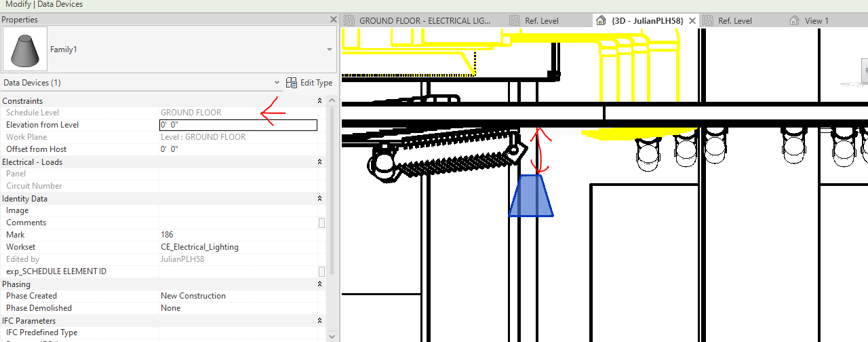Switch to GROUND FLOOR - ELECTRICAL LIG... tab
868x342 pixels.
(x=425, y=21)
